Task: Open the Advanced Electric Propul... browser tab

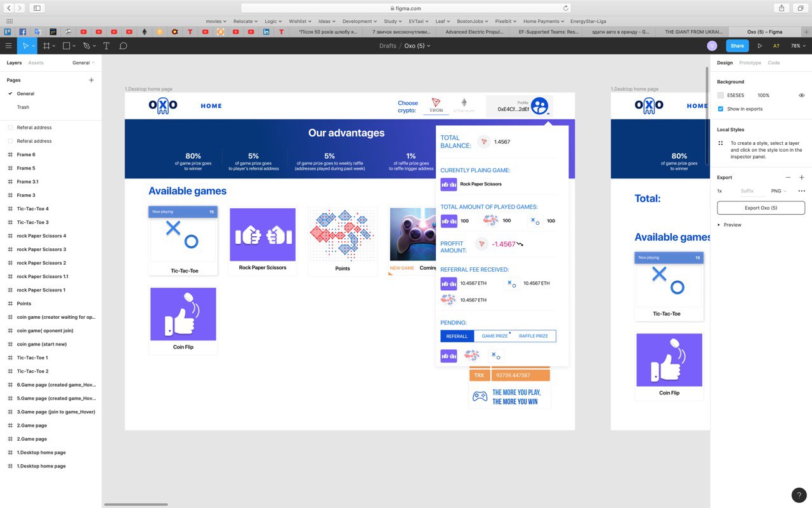Action: pos(475,31)
